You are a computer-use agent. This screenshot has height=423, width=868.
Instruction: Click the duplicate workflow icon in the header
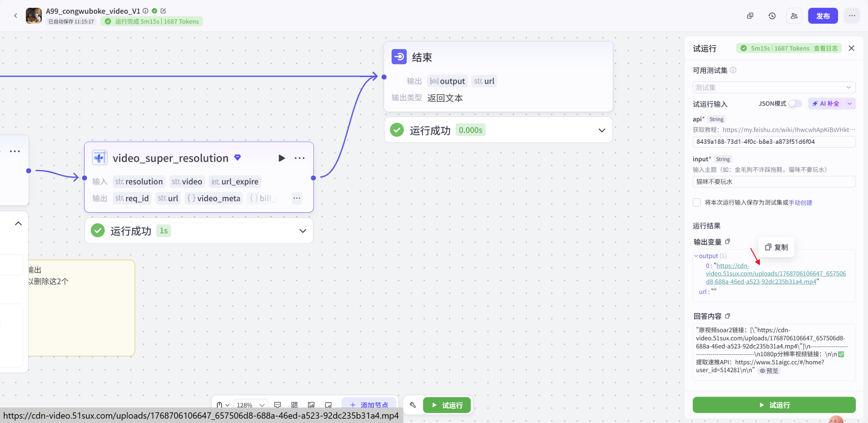[750, 16]
